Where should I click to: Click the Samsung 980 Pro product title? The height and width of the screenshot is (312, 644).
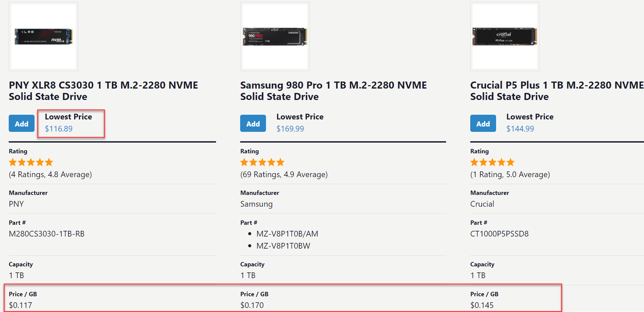click(x=333, y=91)
